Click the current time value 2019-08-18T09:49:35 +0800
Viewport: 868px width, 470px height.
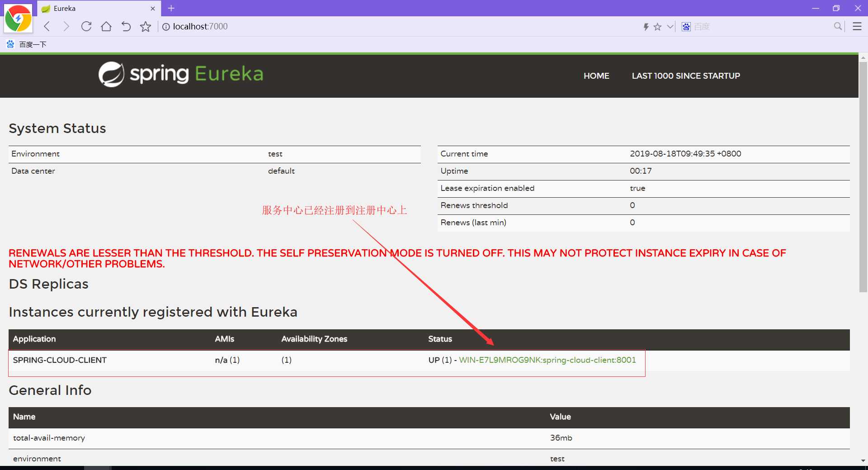pyautogui.click(x=685, y=154)
